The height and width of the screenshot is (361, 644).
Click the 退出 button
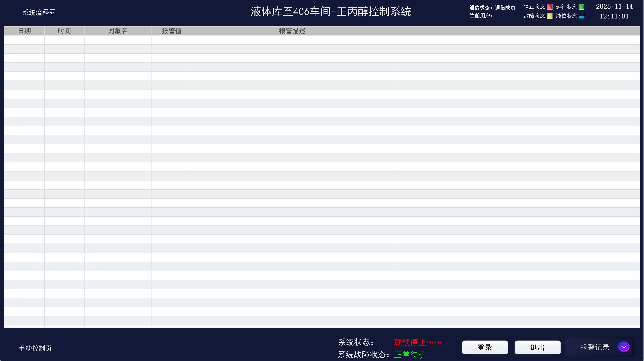pyautogui.click(x=537, y=347)
